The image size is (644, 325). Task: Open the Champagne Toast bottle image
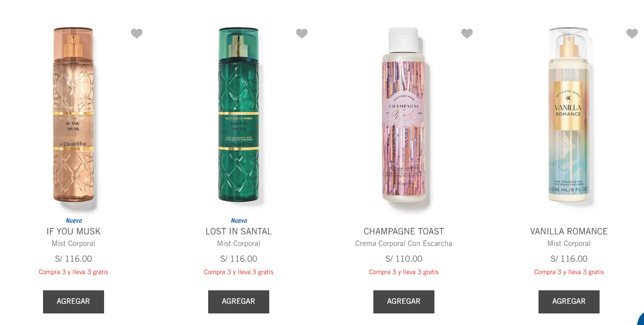pos(404,115)
